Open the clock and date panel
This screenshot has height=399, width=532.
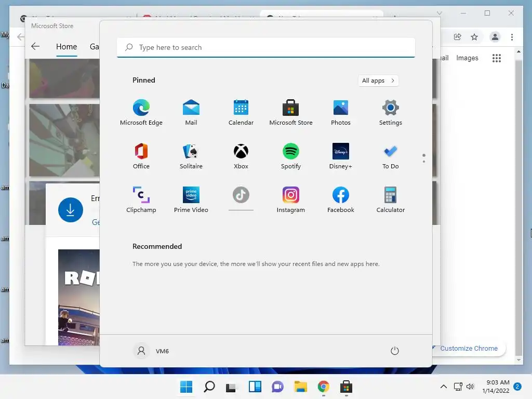click(x=496, y=387)
